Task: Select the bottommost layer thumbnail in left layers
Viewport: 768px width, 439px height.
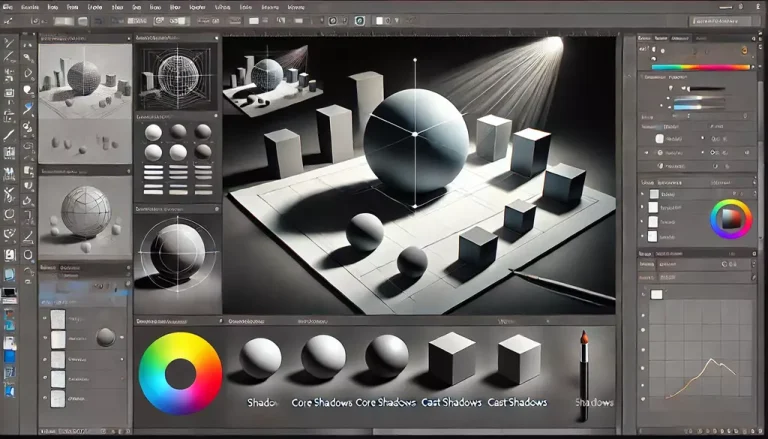Action: pyautogui.click(x=58, y=398)
